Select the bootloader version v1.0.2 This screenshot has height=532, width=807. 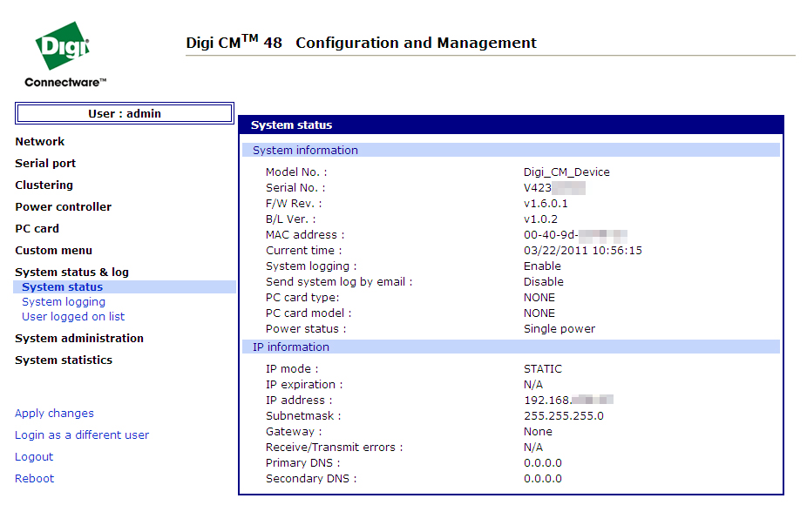540,219
